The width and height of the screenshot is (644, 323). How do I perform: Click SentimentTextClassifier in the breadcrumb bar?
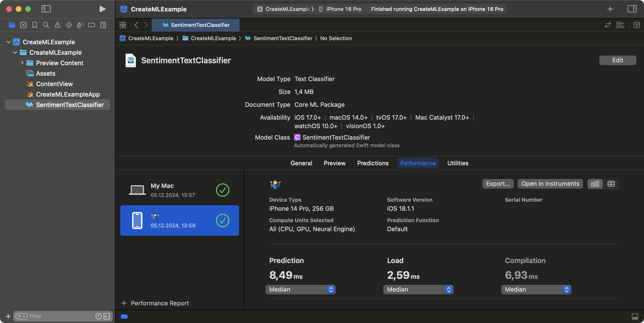279,38
